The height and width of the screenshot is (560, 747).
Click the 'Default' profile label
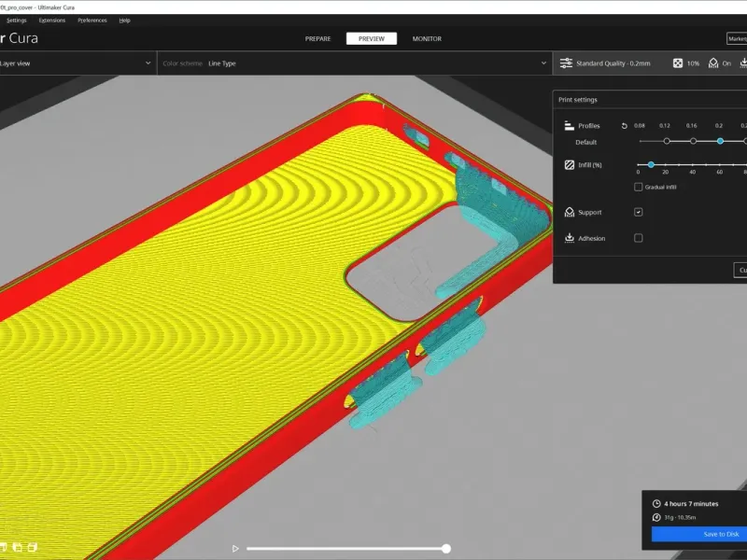(x=586, y=142)
